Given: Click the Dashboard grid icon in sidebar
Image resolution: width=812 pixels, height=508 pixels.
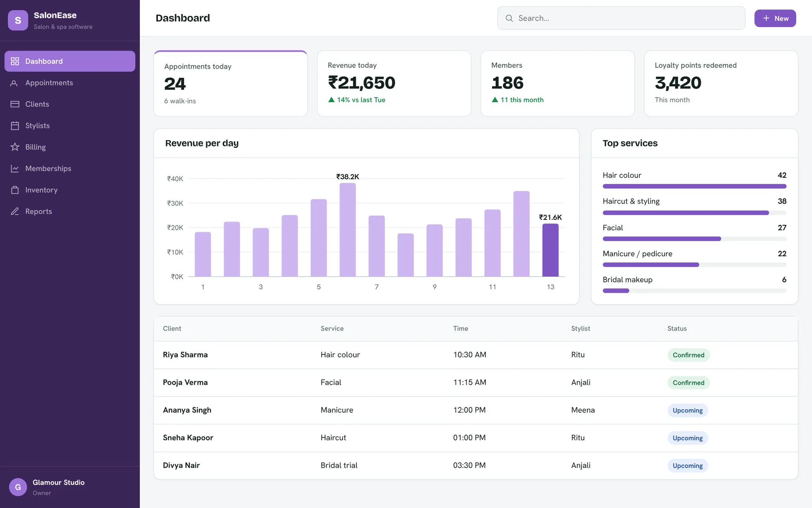Looking at the screenshot, I should [15, 61].
